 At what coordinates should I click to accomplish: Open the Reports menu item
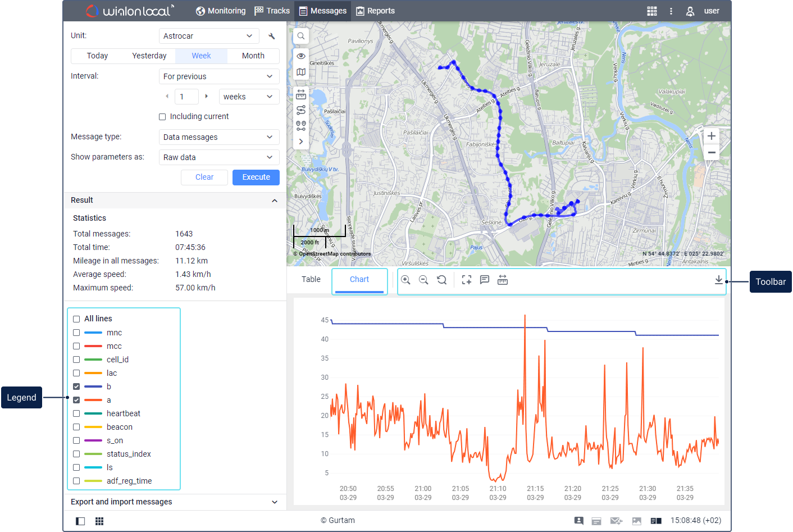[x=375, y=11]
